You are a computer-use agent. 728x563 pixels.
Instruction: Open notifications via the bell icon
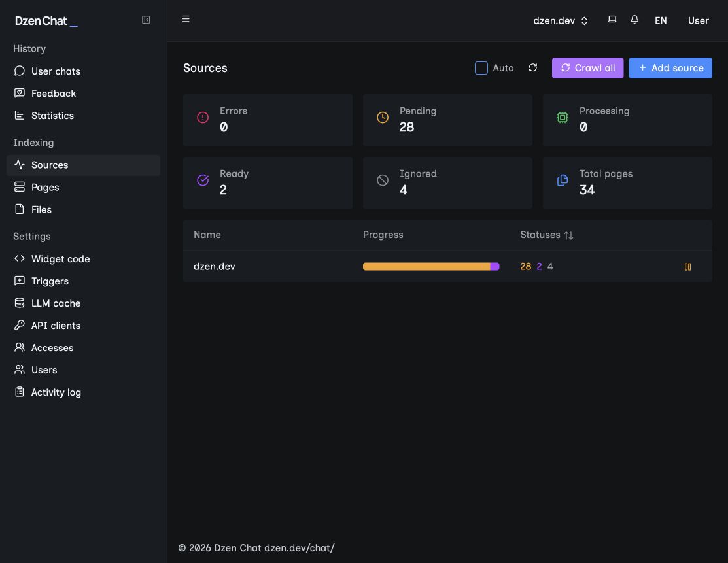[634, 20]
